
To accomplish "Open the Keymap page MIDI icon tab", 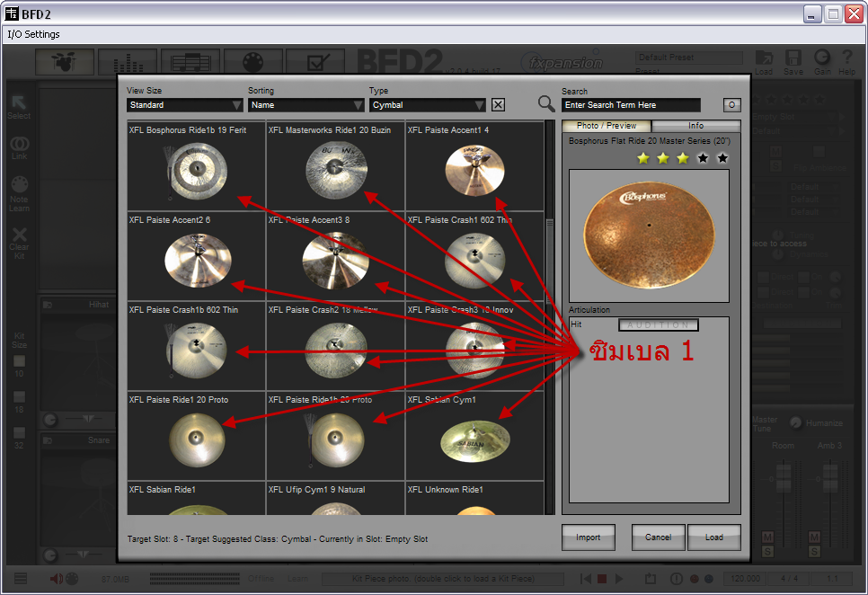I will 253,61.
